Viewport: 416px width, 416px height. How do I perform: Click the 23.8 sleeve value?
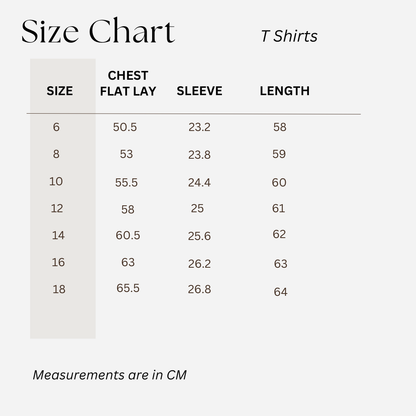(199, 155)
